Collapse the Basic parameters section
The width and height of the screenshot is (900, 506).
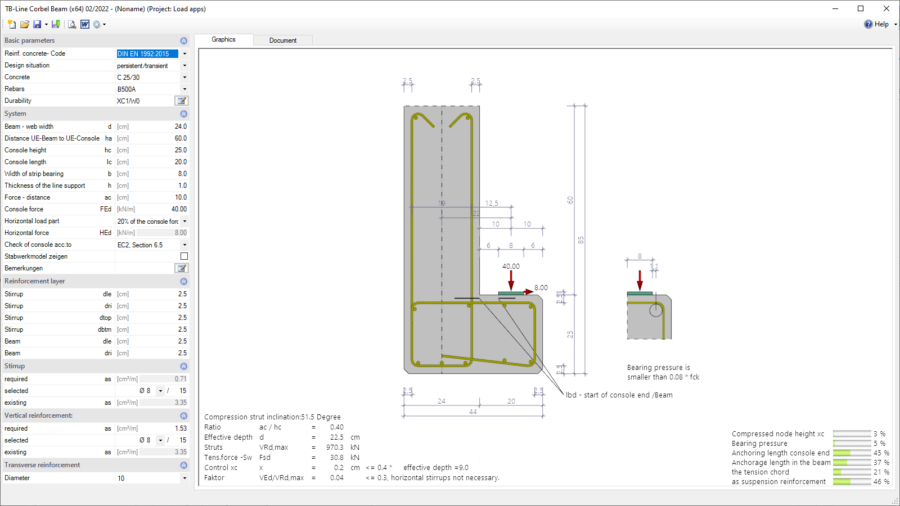click(x=183, y=41)
